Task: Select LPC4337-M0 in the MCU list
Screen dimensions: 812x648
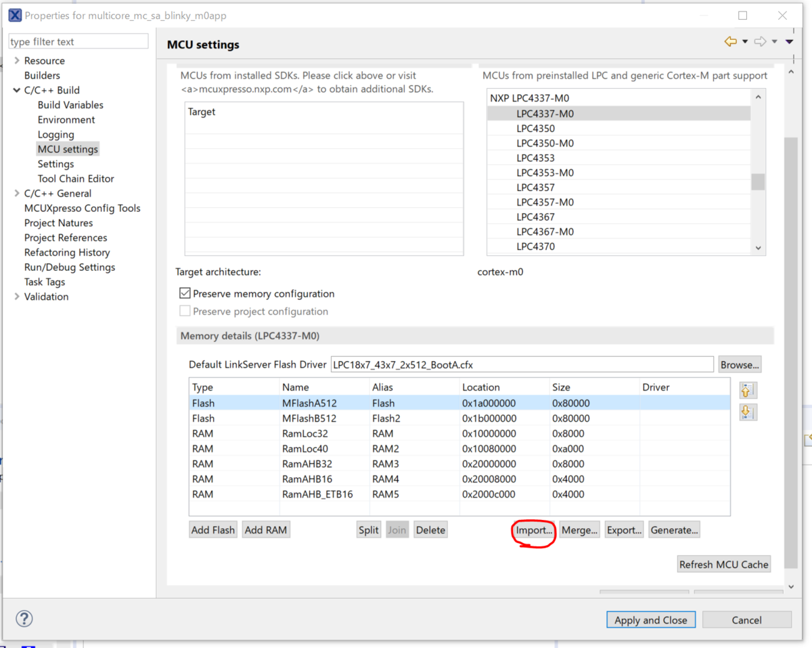Action: 618,114
